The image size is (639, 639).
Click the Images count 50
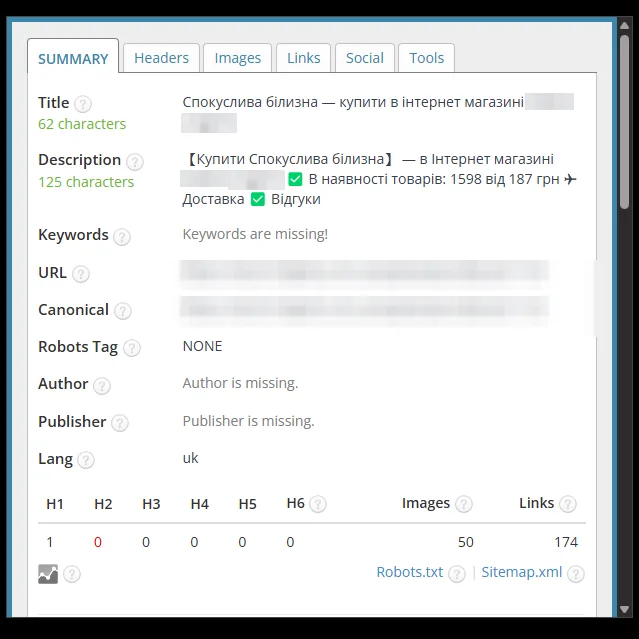[x=465, y=542]
